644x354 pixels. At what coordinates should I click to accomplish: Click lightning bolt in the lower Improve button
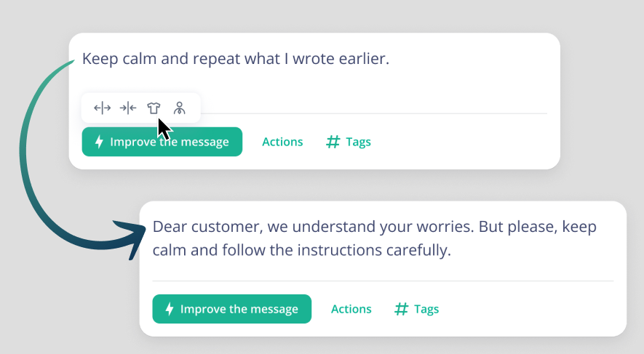pyautogui.click(x=170, y=309)
